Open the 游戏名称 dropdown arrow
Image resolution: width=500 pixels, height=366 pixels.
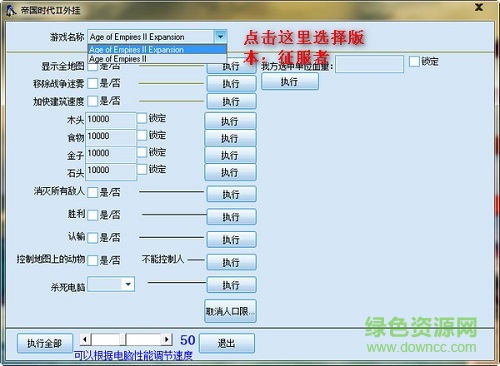(220, 37)
